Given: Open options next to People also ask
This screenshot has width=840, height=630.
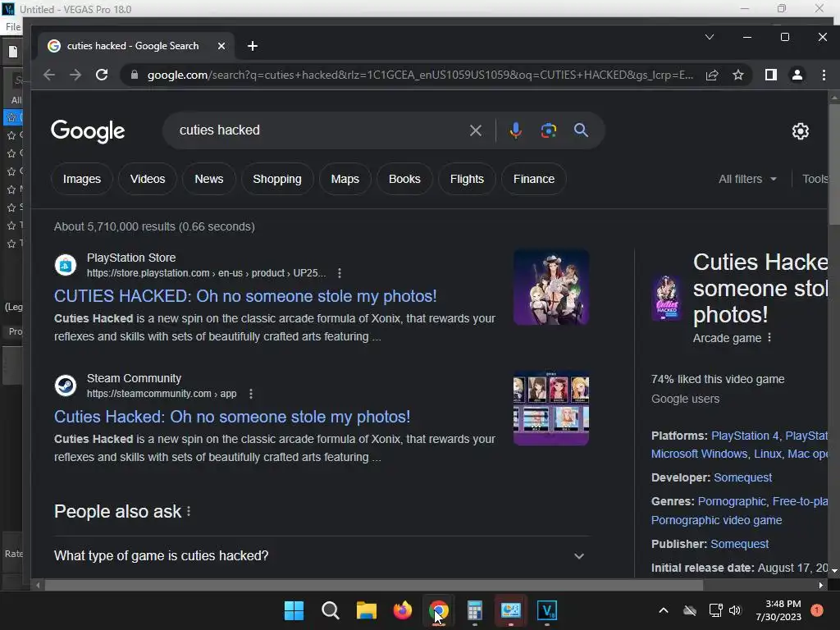Looking at the screenshot, I should click(189, 512).
